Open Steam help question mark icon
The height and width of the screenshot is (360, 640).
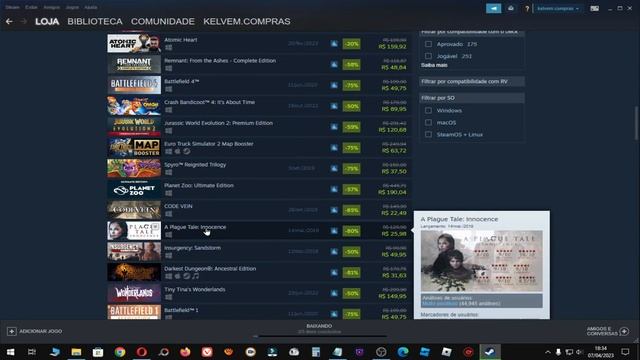[527, 9]
